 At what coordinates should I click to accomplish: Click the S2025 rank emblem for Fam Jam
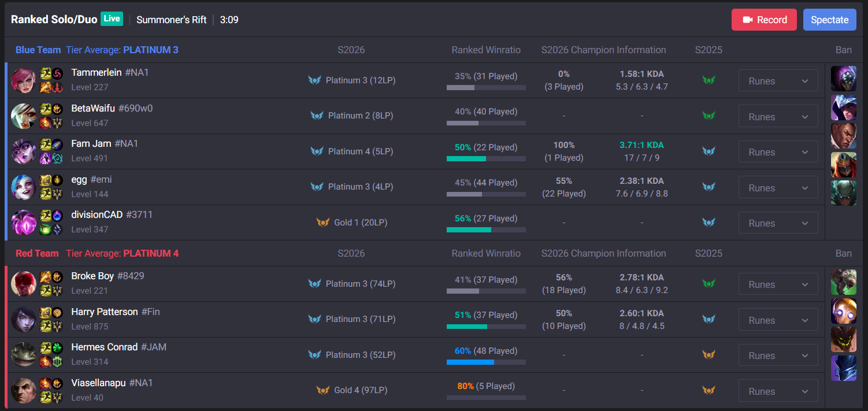pyautogui.click(x=709, y=151)
